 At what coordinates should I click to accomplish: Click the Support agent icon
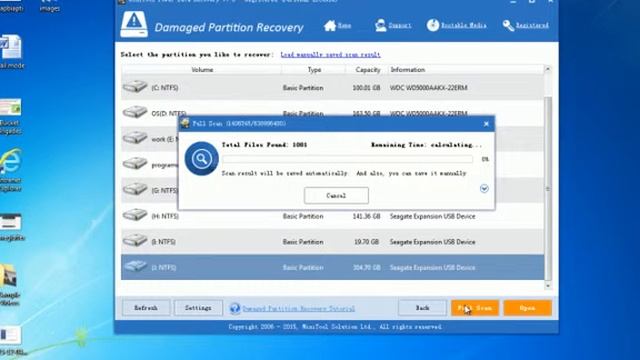(380, 25)
